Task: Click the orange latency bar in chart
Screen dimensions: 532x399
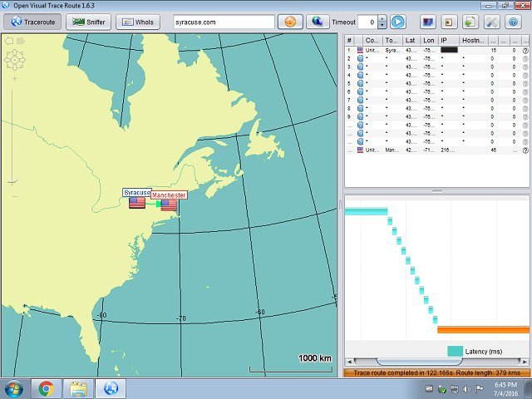Action: tap(483, 330)
